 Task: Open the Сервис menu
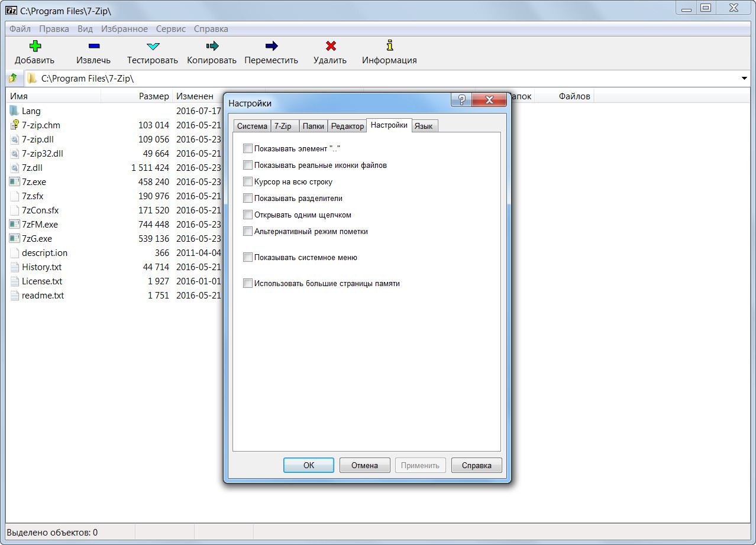pyautogui.click(x=171, y=29)
